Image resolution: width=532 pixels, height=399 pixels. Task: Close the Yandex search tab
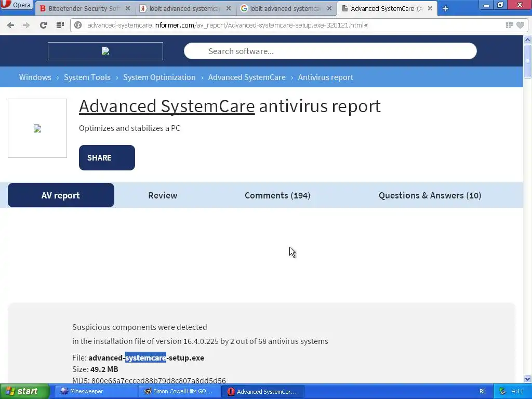tap(229, 8)
